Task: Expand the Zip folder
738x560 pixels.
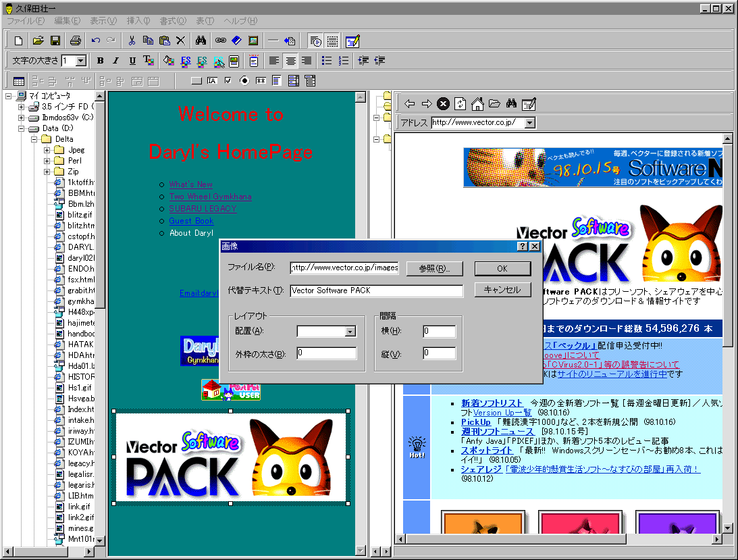Action: pyautogui.click(x=47, y=172)
